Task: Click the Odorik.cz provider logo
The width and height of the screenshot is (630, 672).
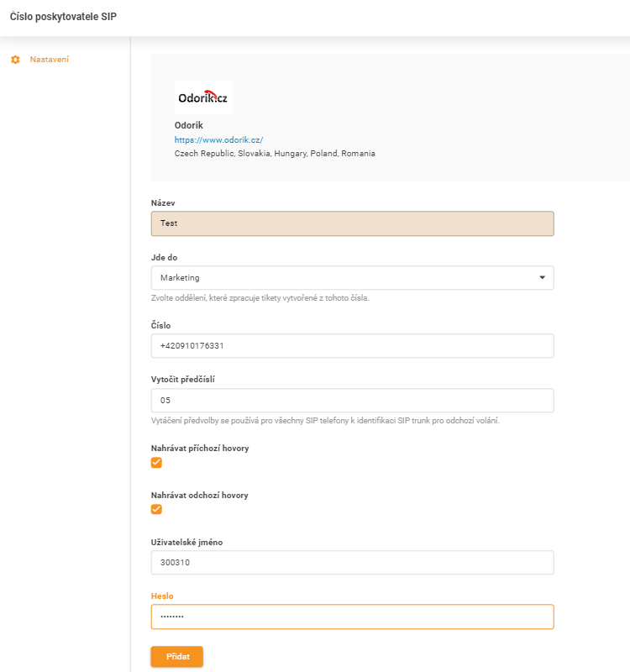Action: [202, 96]
